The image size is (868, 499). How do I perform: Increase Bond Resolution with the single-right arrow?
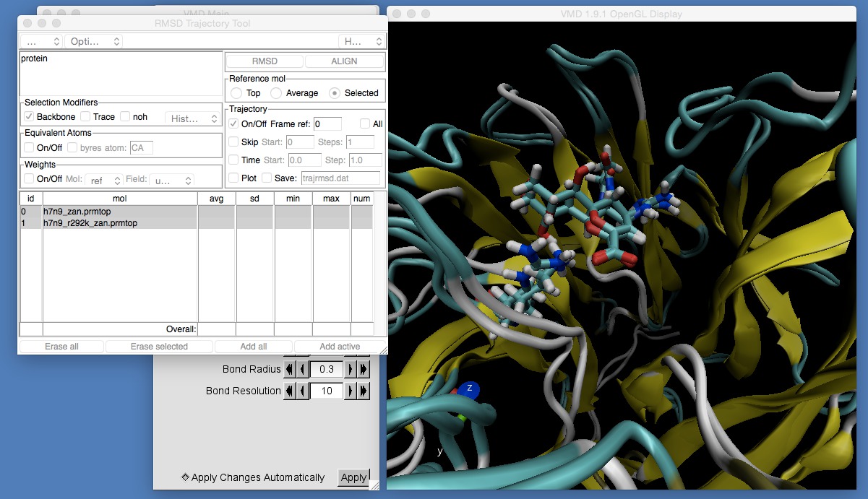pyautogui.click(x=351, y=391)
